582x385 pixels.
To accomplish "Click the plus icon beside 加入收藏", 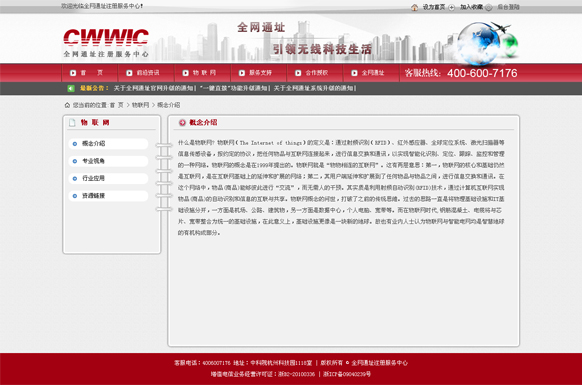I will (x=451, y=7).
